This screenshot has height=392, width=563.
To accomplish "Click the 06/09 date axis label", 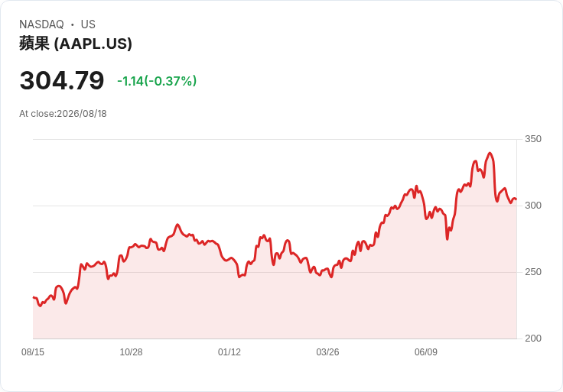I will click(x=426, y=352).
